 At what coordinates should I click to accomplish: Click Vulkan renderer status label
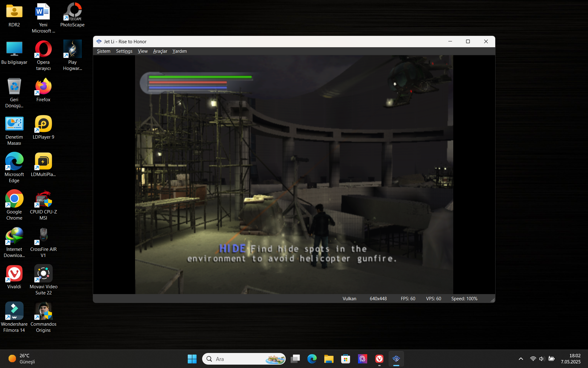pos(349,299)
